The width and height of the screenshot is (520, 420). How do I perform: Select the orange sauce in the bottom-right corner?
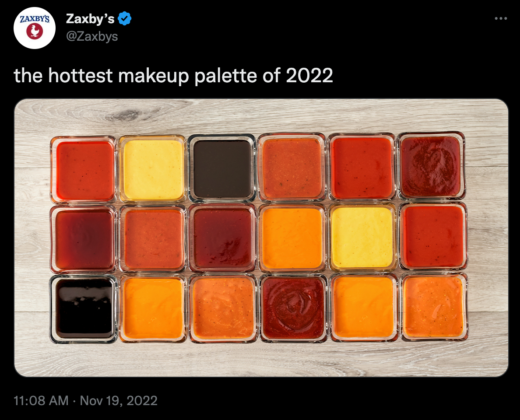(433, 306)
